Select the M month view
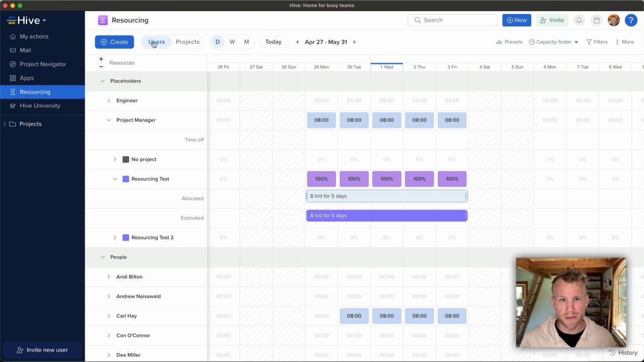 [x=247, y=42]
